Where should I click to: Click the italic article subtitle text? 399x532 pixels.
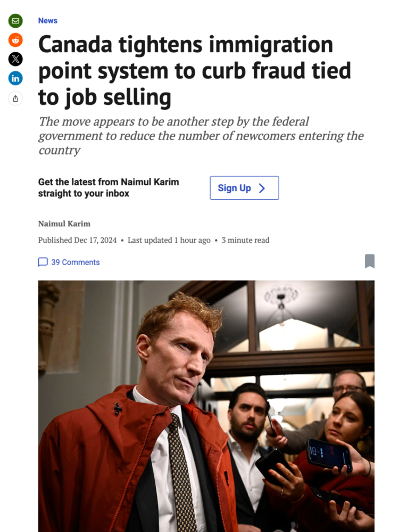pos(201,136)
